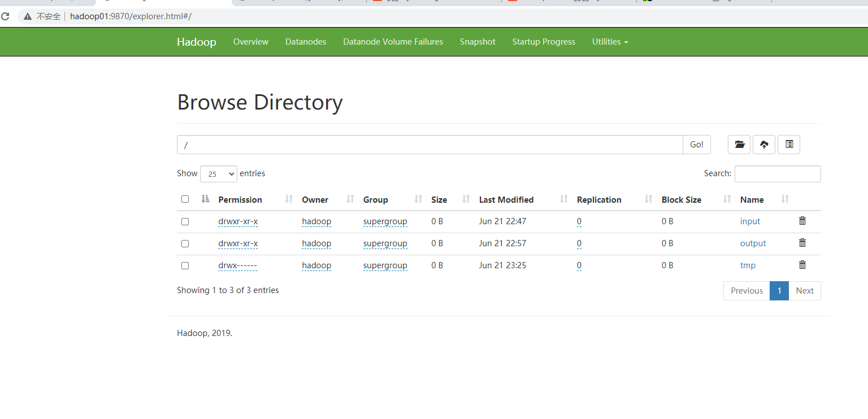This screenshot has width=868, height=419.
Task: Delete the output directory with trash icon
Action: tap(802, 243)
